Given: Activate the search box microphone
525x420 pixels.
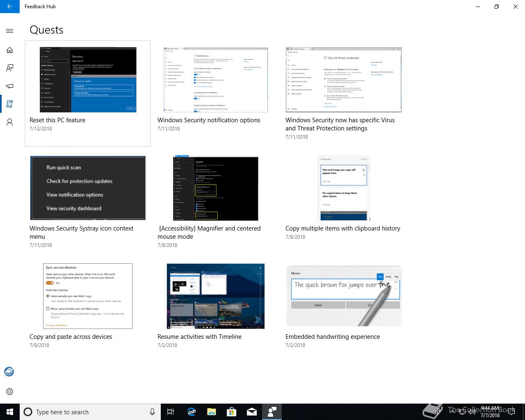Looking at the screenshot, I should click(152, 412).
